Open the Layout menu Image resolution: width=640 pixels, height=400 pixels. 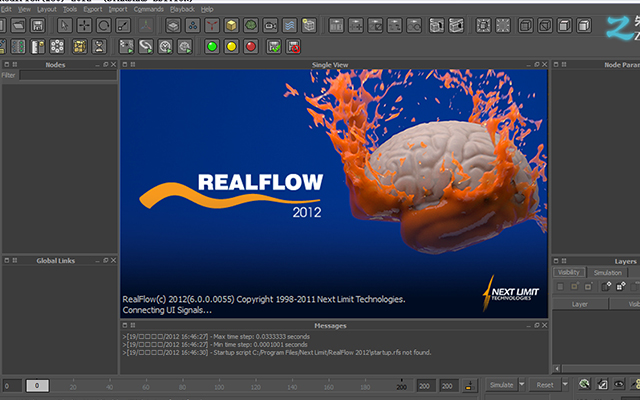(x=47, y=9)
